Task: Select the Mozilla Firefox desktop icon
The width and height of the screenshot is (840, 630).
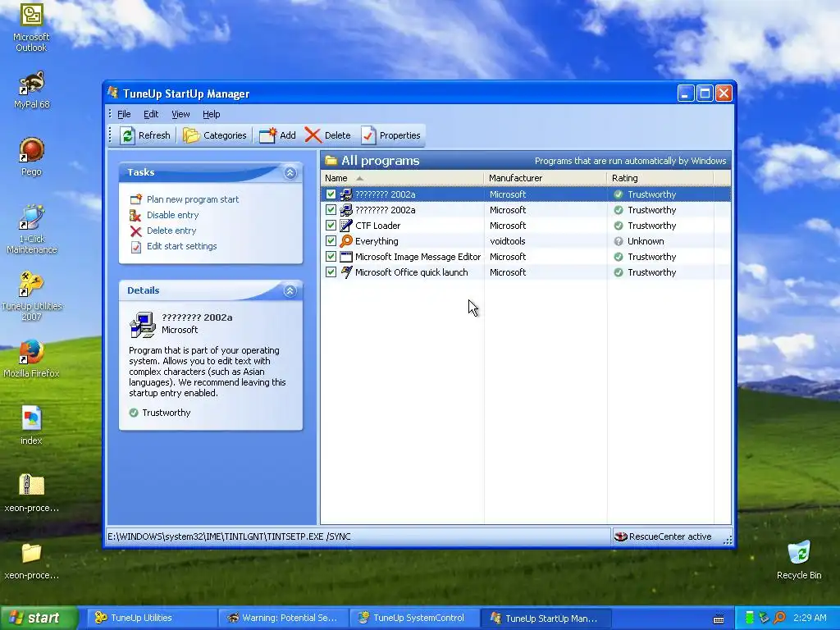Action: [31, 358]
